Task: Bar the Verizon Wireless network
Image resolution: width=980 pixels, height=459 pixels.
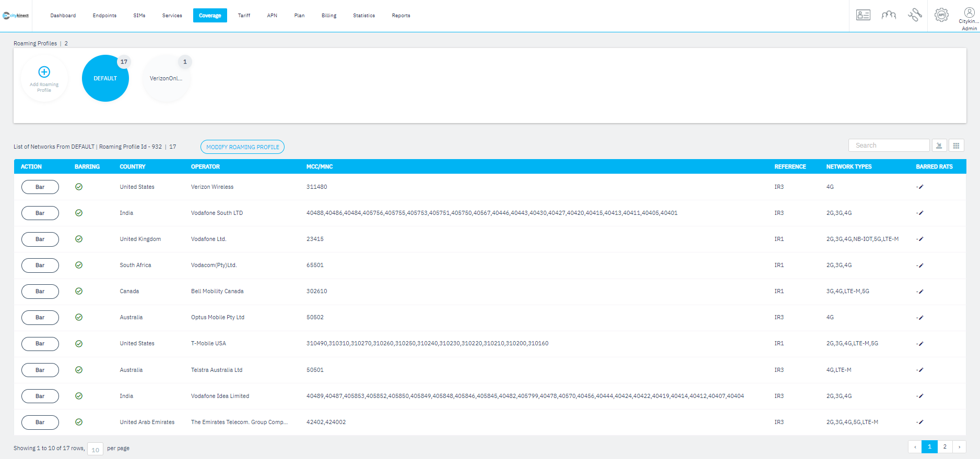Action: [40, 187]
